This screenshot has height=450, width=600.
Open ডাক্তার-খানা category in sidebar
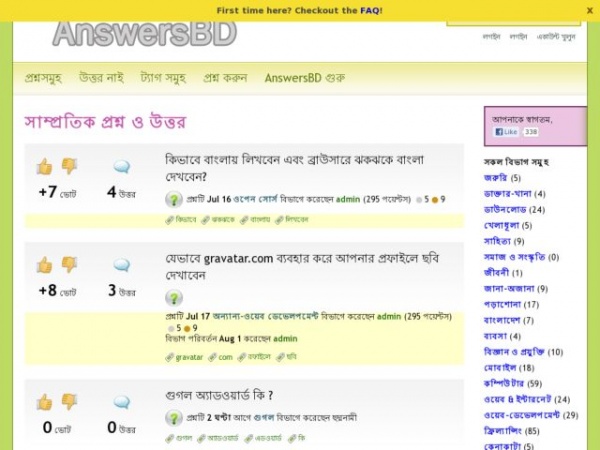tap(507, 194)
